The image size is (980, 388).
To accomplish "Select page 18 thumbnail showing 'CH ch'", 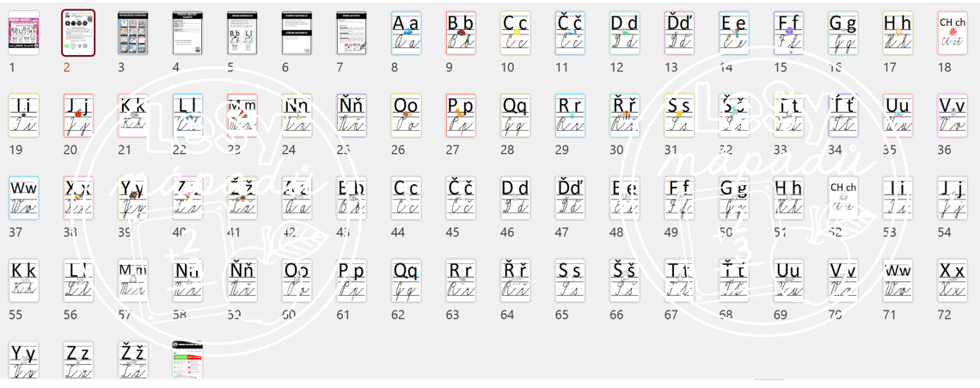I will click(x=952, y=34).
